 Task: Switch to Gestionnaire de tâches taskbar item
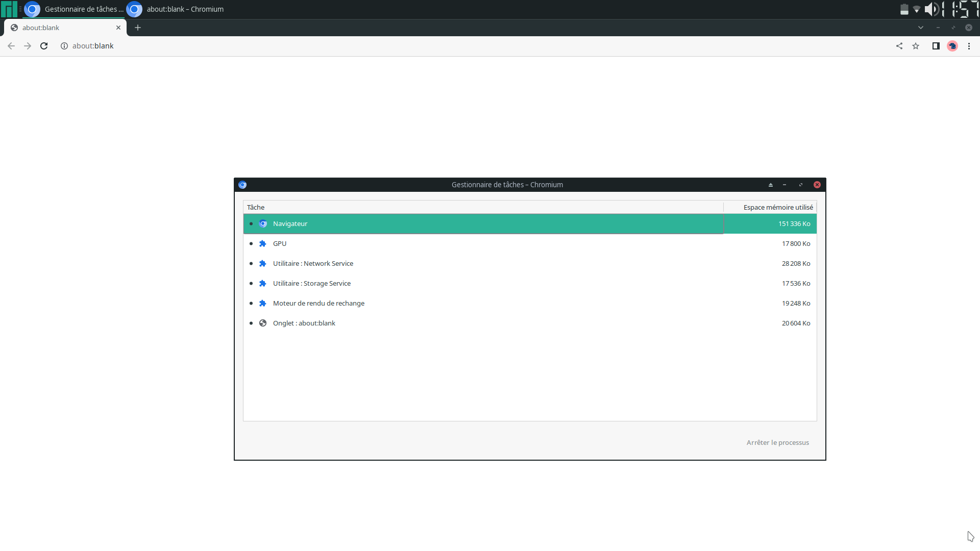75,9
